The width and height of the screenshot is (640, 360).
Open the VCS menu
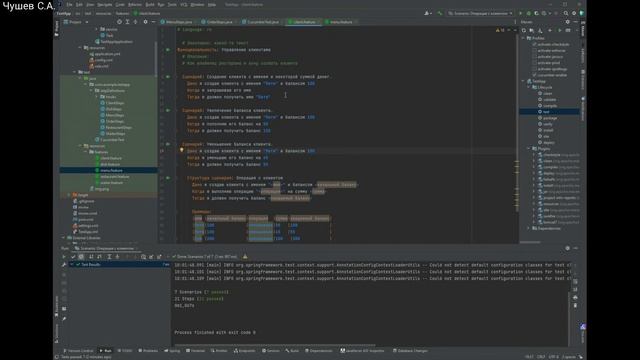(x=184, y=4)
